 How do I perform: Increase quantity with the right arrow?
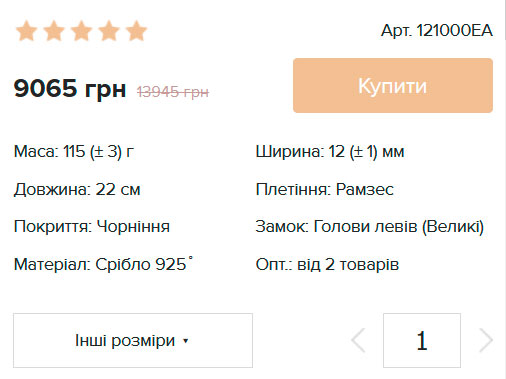(486, 340)
